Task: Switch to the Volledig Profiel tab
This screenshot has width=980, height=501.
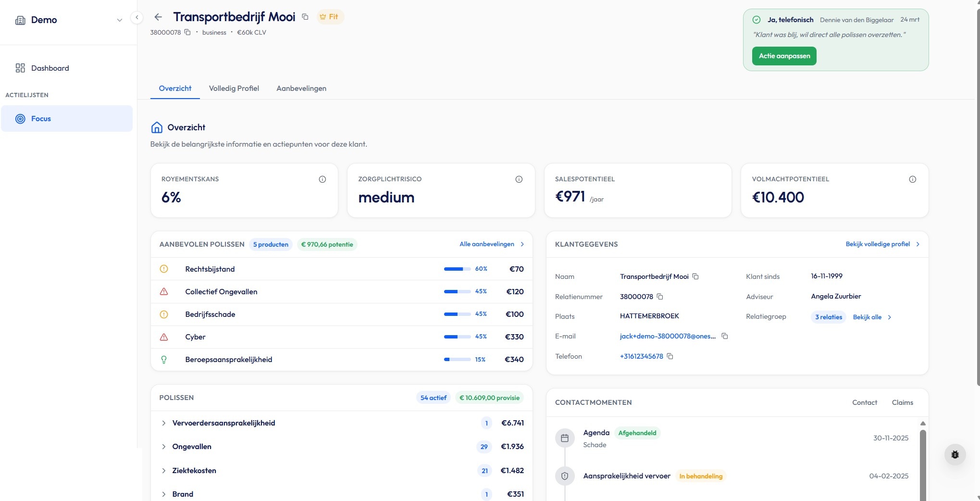Action: [234, 88]
